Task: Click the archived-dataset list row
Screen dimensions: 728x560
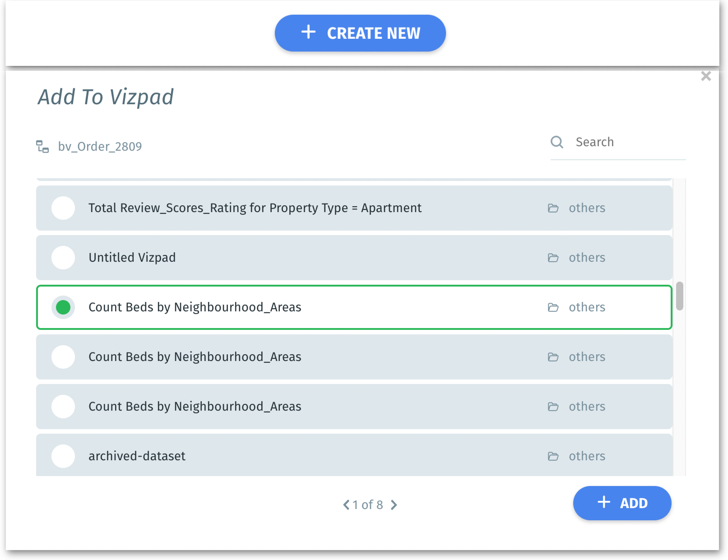Action: 333,456
